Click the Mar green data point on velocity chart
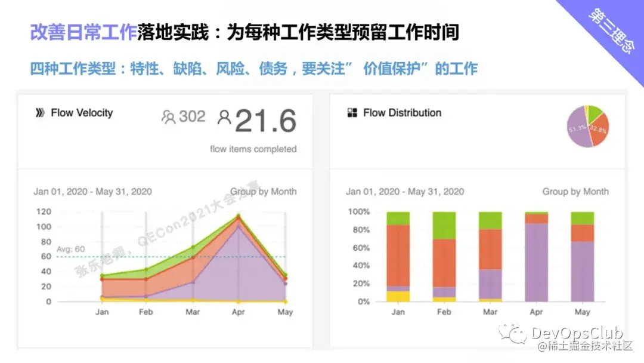 (193, 248)
